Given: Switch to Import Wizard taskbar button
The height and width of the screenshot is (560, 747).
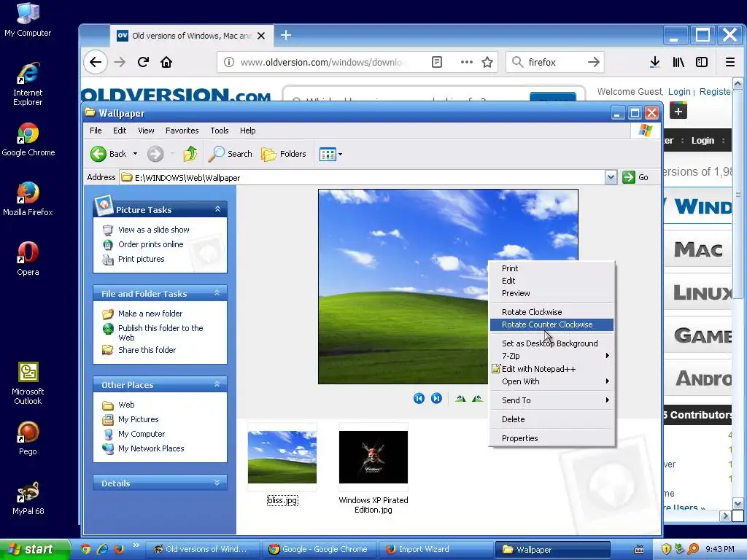Looking at the screenshot, I should tap(436, 550).
